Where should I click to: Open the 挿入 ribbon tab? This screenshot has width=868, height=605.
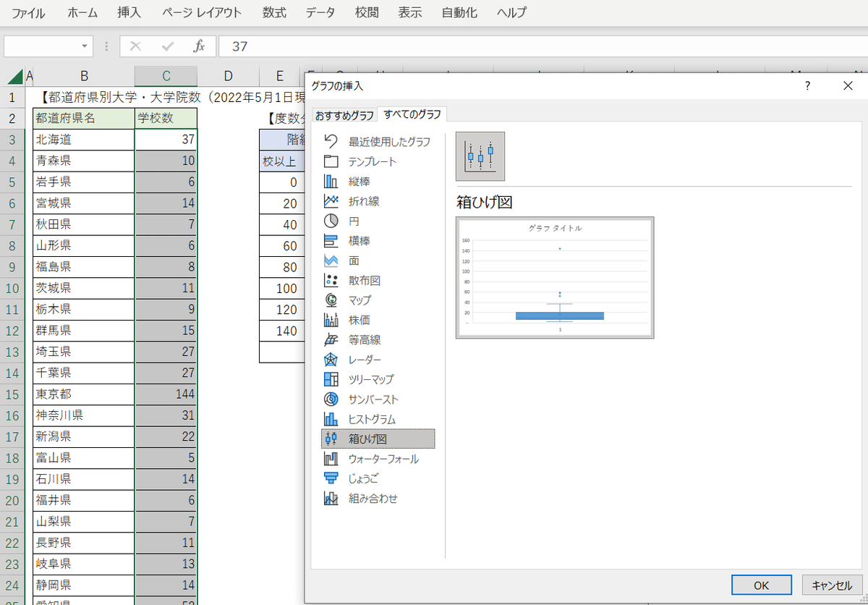click(129, 13)
